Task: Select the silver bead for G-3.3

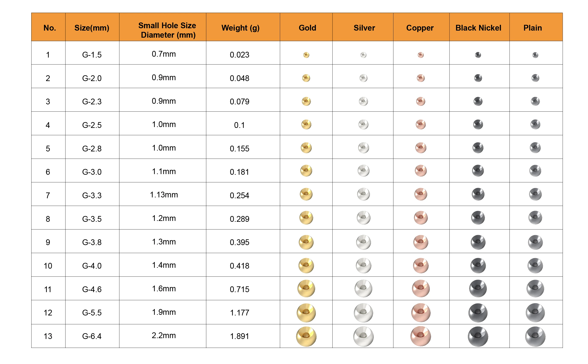Action: point(363,194)
